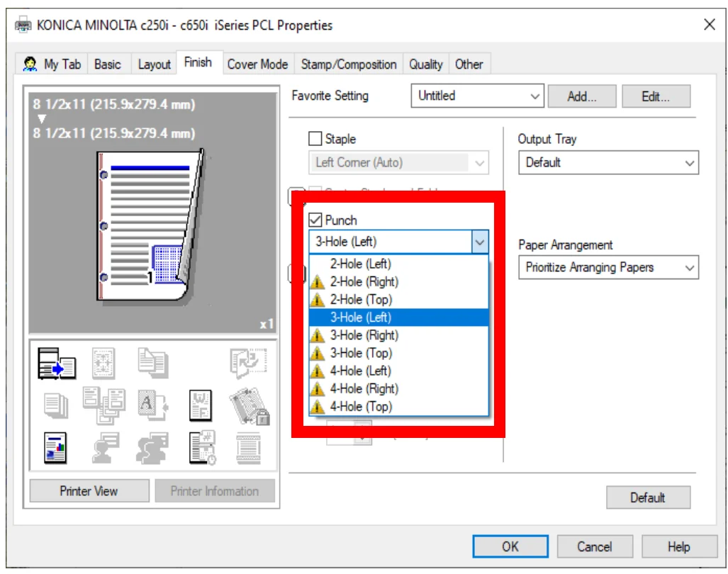The height and width of the screenshot is (574, 728).
Task: Confirm with the OK button
Action: point(510,546)
